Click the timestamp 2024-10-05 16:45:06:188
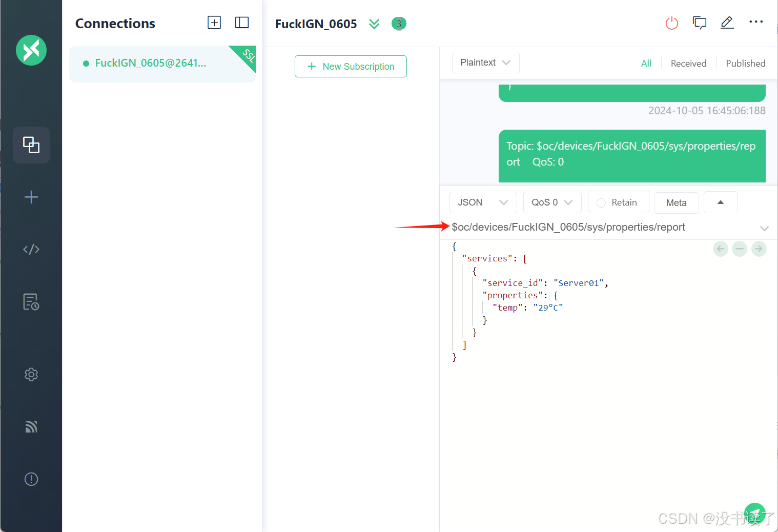778x532 pixels. [x=707, y=111]
